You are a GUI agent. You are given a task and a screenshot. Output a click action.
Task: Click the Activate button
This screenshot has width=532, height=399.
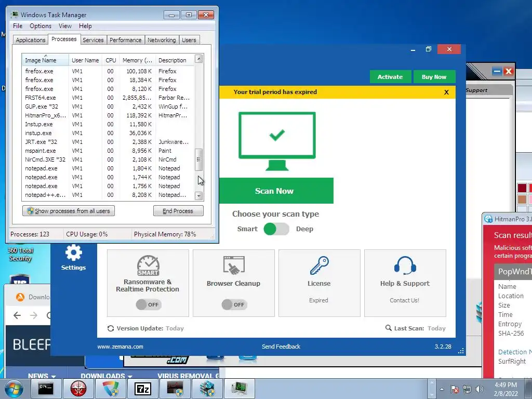pos(390,77)
